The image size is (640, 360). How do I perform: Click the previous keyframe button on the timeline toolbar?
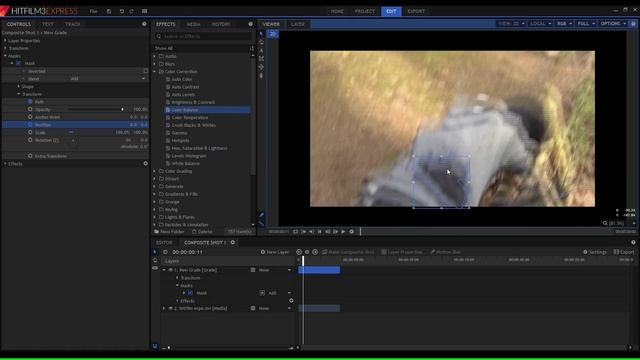[299, 252]
